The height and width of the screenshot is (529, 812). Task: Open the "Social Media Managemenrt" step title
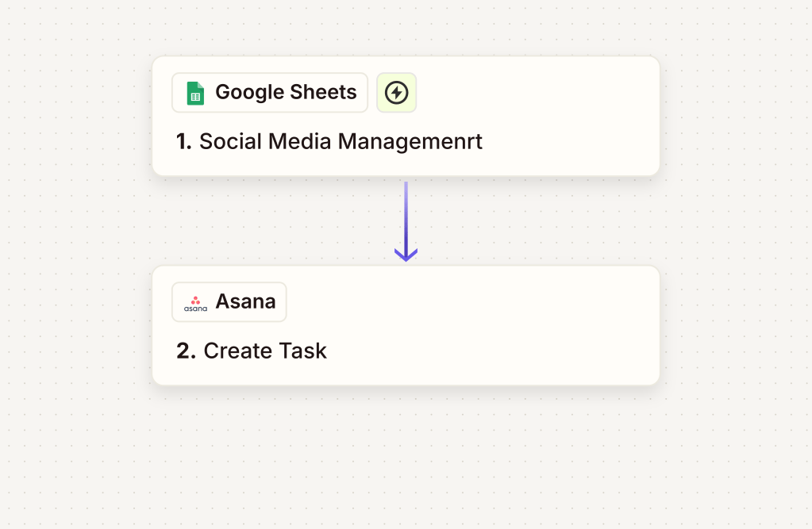pos(341,142)
